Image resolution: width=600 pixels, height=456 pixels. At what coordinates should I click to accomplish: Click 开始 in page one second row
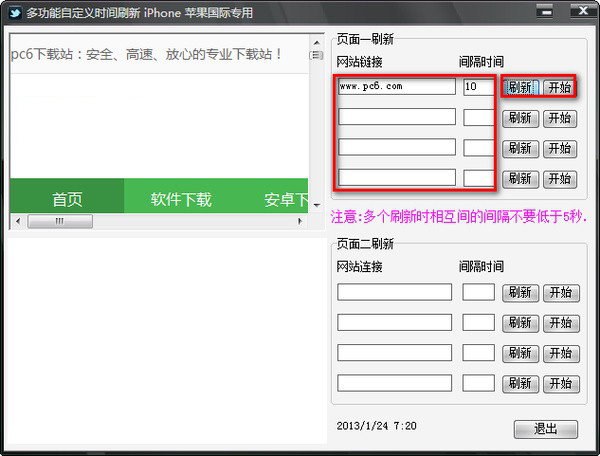coord(560,119)
